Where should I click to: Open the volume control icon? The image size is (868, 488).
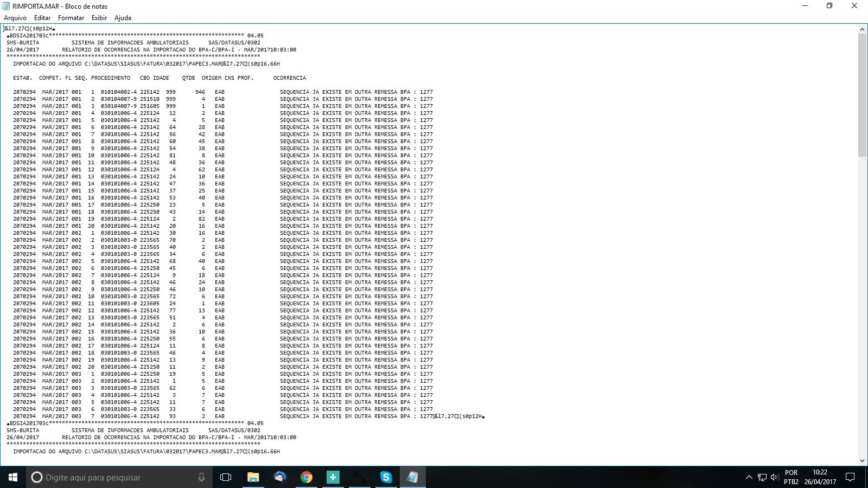(774, 477)
